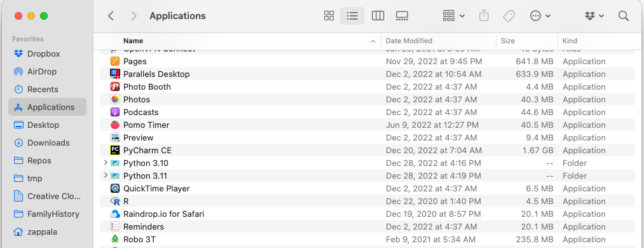Screen dimensions: 644x248
Task: Switch to list view
Action: point(352,16)
